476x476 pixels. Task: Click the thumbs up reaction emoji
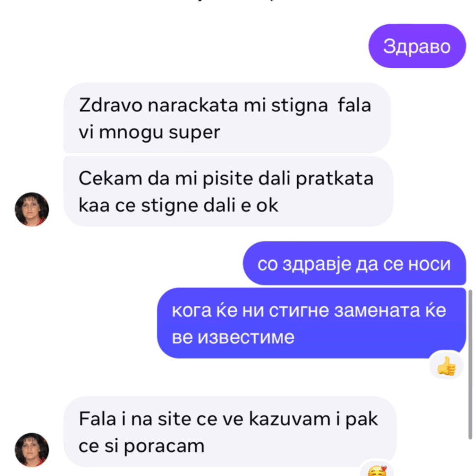coord(446,366)
